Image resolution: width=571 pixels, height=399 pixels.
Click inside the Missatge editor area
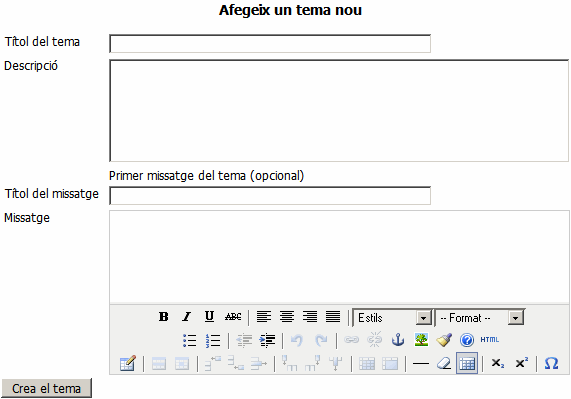point(339,257)
